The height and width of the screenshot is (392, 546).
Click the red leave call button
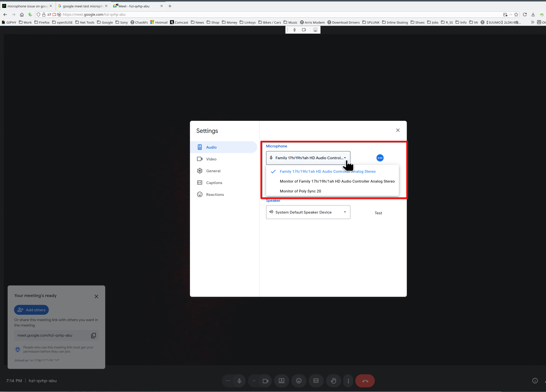coord(365,381)
